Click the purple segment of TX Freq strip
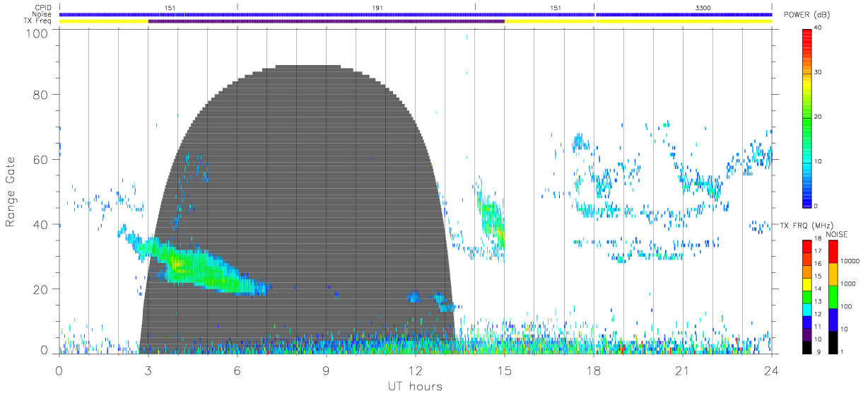The width and height of the screenshot is (868, 401). point(327,21)
